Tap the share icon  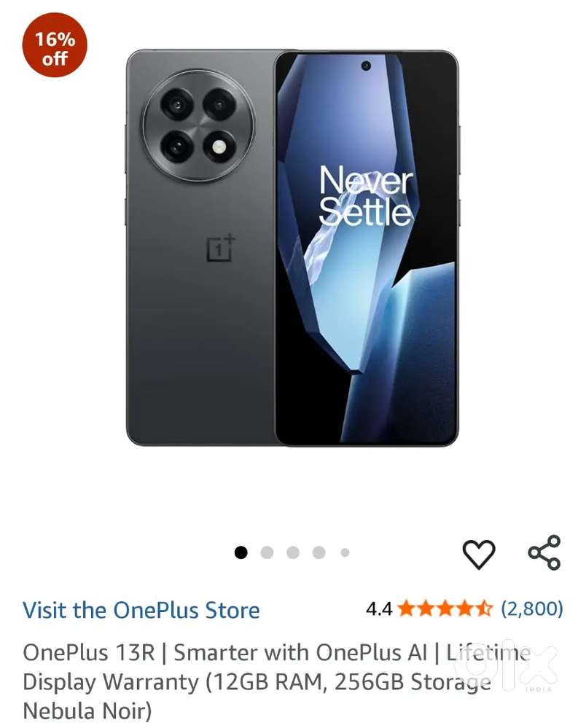[544, 552]
